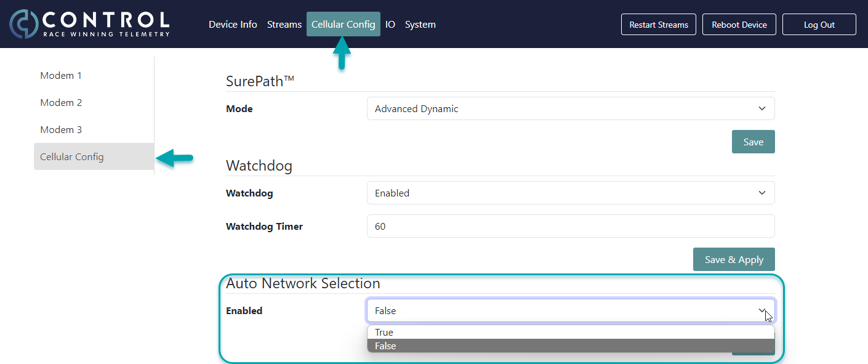Select Cellular Config in the top navigation bar
Screen dimensions: 868x364
pos(343,25)
